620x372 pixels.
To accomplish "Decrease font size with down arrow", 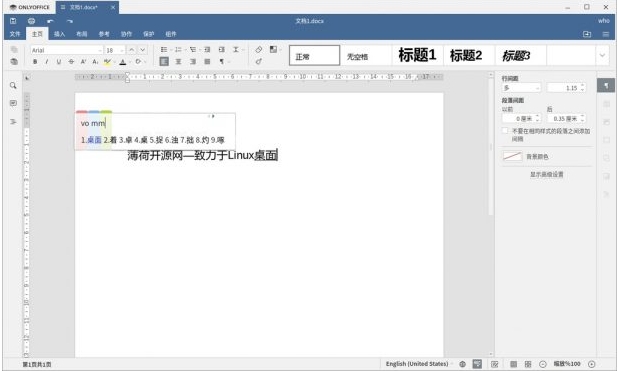I will [143, 50].
